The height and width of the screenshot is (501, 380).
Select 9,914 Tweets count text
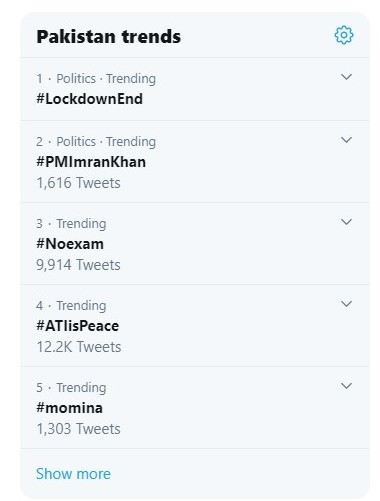pos(78,265)
